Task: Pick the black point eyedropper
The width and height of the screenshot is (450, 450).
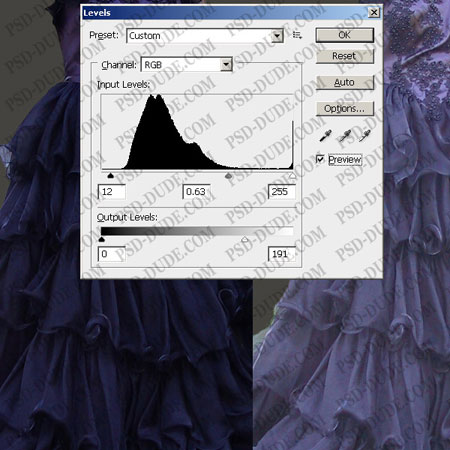Action: pos(325,135)
